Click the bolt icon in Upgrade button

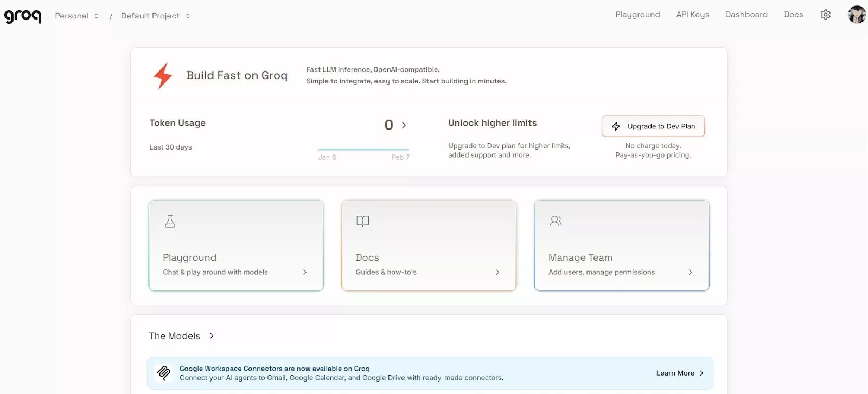pyautogui.click(x=616, y=126)
